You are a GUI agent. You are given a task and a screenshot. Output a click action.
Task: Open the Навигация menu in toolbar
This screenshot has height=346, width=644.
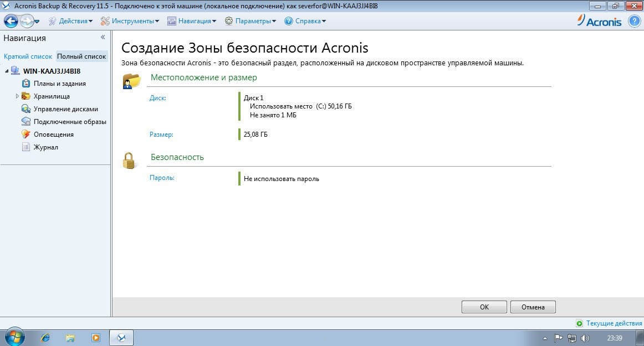click(197, 21)
